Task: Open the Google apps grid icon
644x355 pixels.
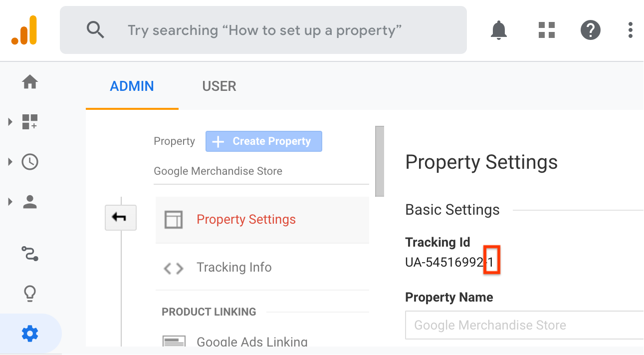Action: point(546,30)
